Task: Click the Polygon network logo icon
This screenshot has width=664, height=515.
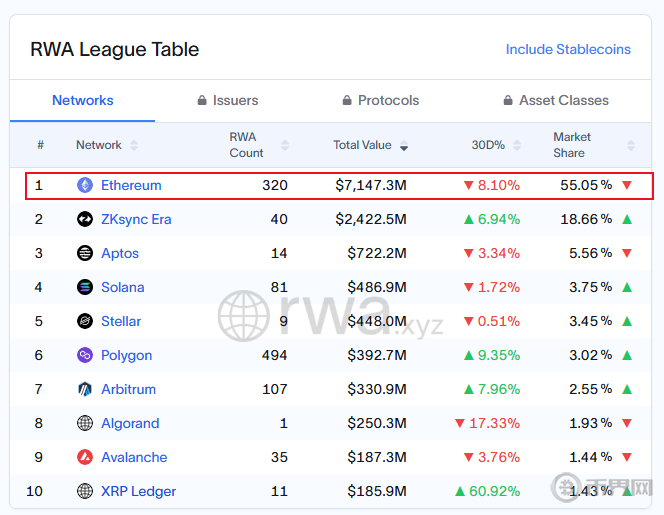Action: tap(85, 355)
